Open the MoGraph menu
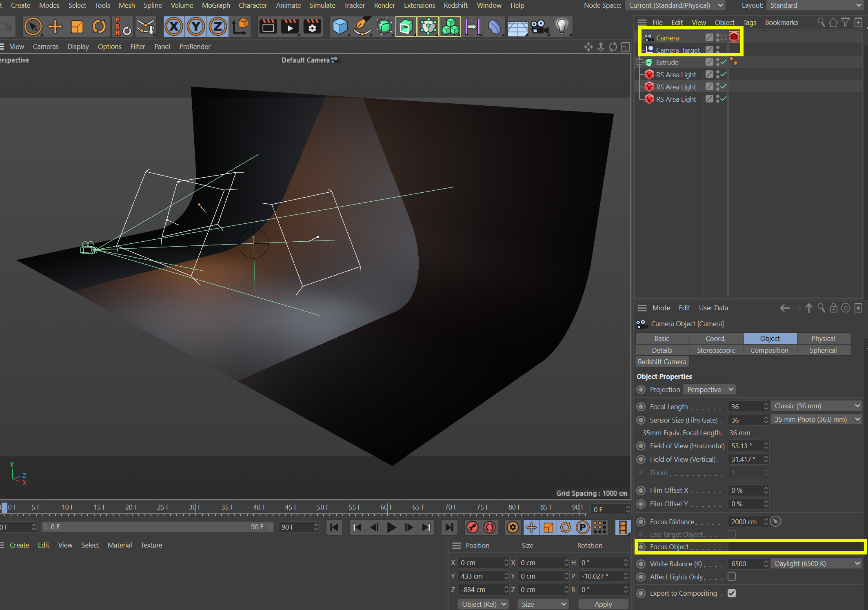This screenshot has height=610, width=868. pyautogui.click(x=216, y=5)
